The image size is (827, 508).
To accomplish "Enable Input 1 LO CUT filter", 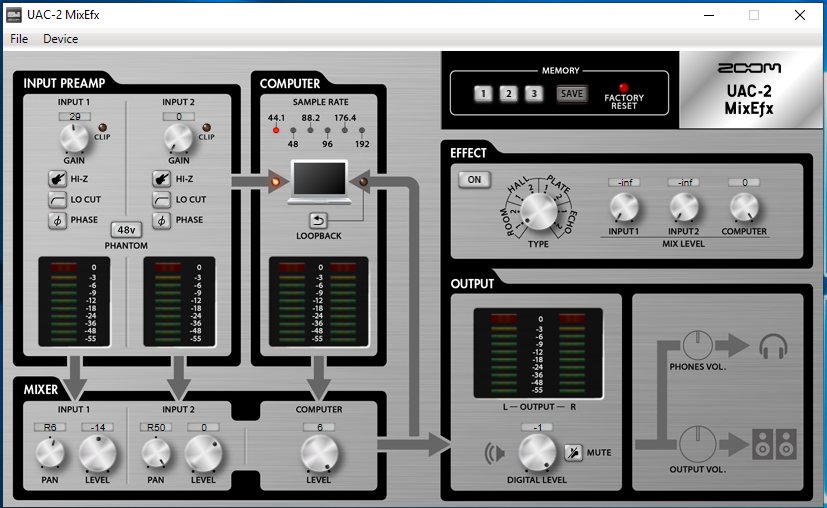I will click(57, 199).
